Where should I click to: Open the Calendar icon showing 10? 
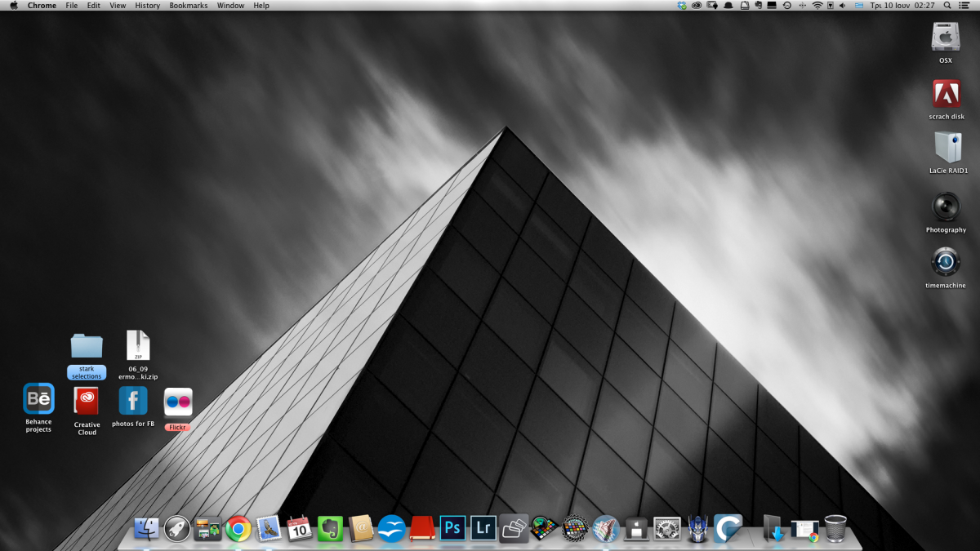(x=300, y=529)
